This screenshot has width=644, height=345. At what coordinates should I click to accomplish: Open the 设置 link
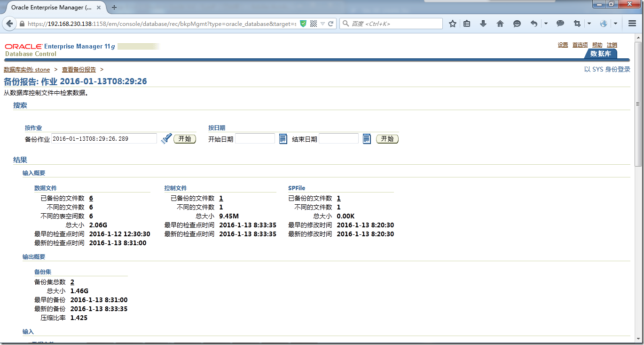click(x=563, y=45)
